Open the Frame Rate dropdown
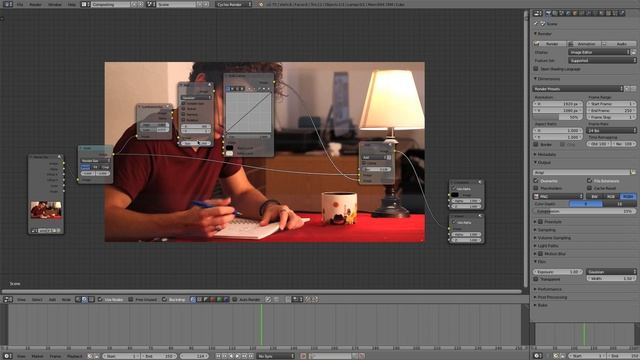Viewport: 640px width, 360px height. (611, 130)
